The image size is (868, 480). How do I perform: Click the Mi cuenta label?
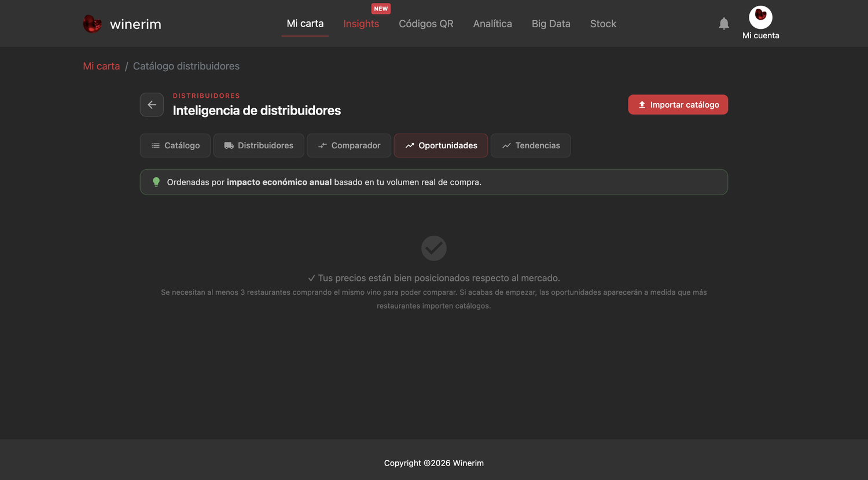(x=760, y=35)
